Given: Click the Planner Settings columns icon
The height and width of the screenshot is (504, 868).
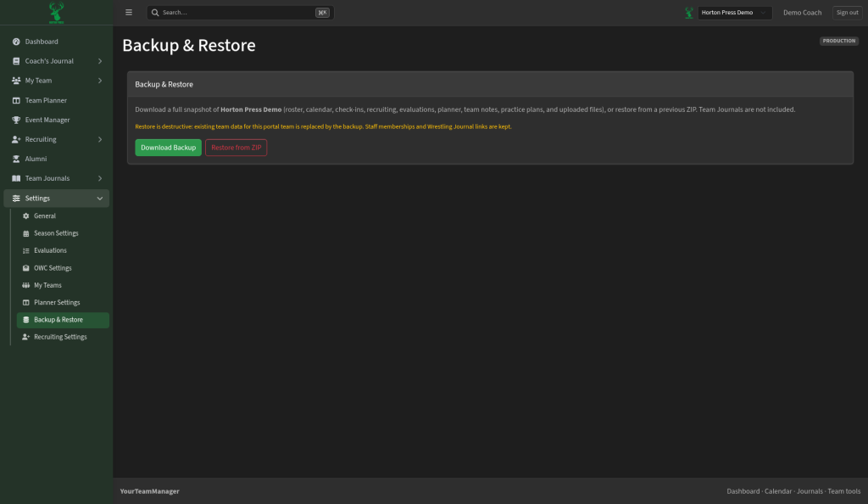Looking at the screenshot, I should click(x=25, y=302).
